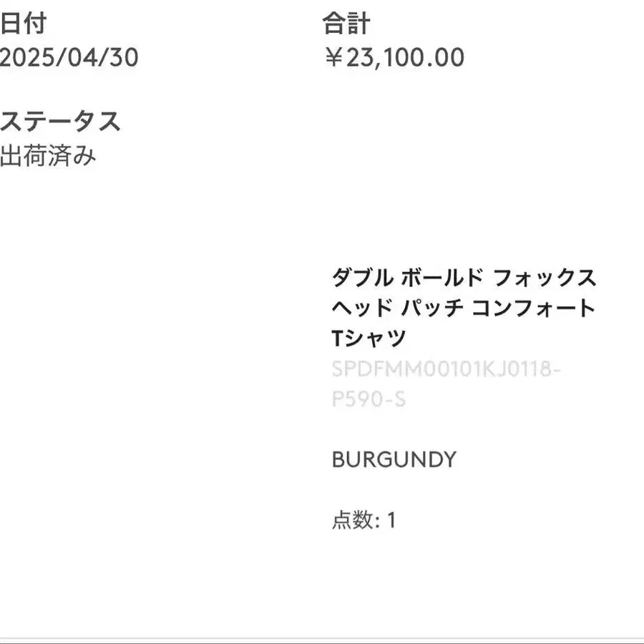
Task: Click the 点数: 1 quantity text
Action: pyautogui.click(x=364, y=520)
